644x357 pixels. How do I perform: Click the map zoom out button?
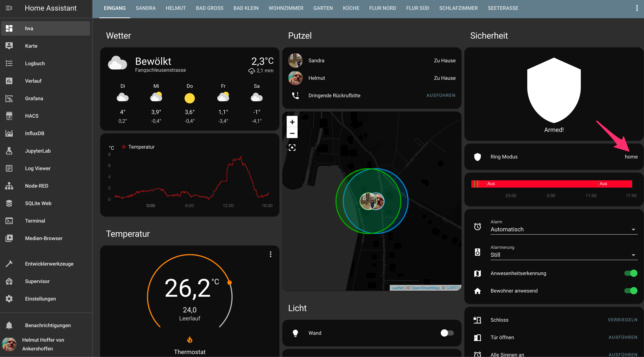[x=292, y=133]
